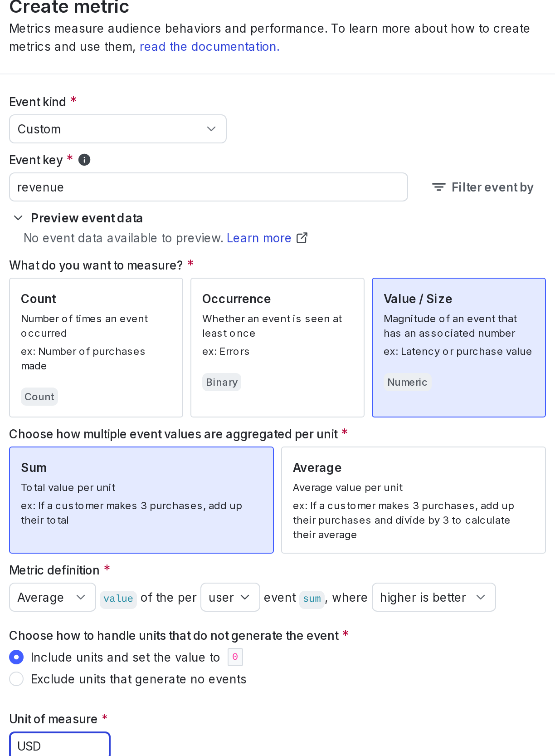Collapse the Preview event data chevron
Screen dimensions: 555x756
click(18, 218)
